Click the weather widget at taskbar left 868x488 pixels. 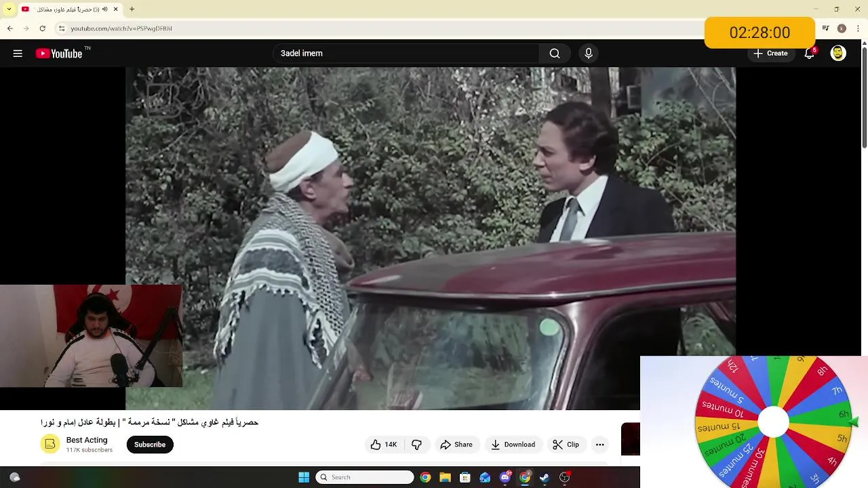coord(15,477)
